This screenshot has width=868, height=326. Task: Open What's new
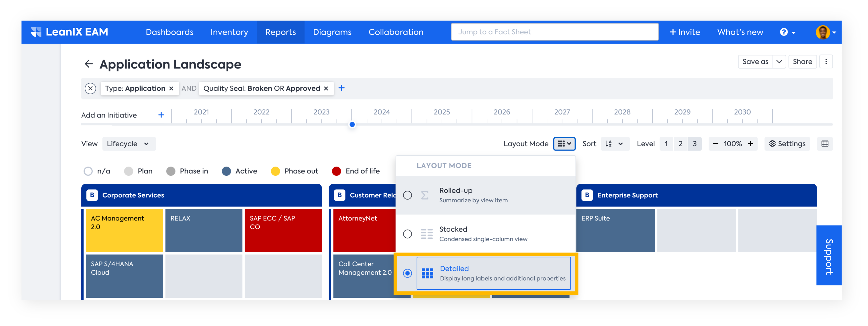pyautogui.click(x=740, y=32)
